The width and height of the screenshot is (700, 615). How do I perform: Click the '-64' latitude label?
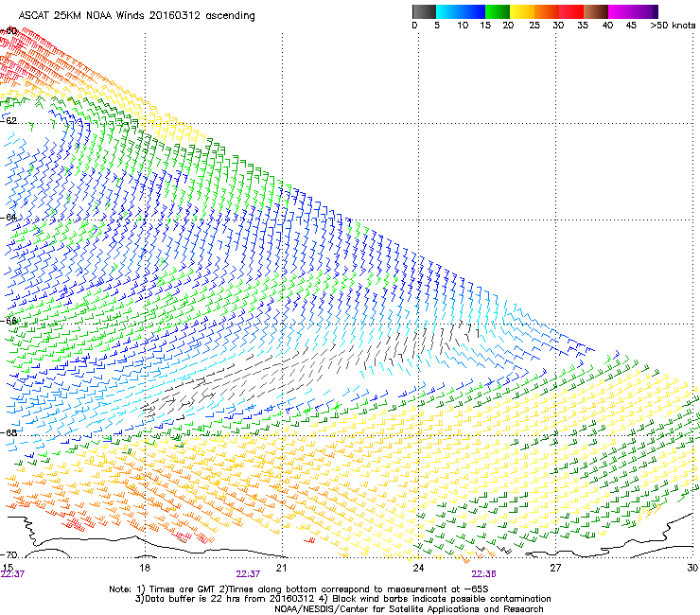(9, 218)
